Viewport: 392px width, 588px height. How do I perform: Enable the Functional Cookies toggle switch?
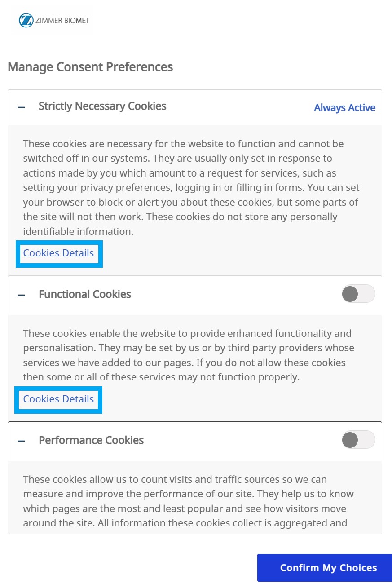click(x=358, y=294)
